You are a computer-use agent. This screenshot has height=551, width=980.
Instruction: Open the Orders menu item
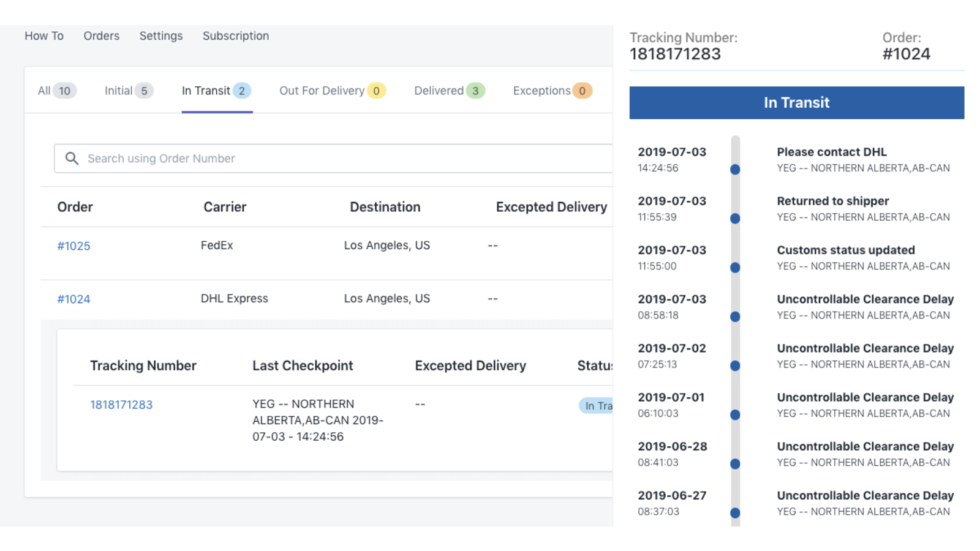coord(102,36)
